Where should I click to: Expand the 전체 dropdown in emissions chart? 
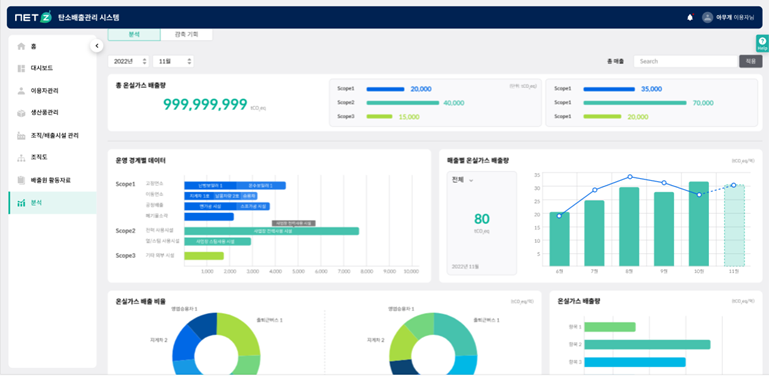pos(462,180)
